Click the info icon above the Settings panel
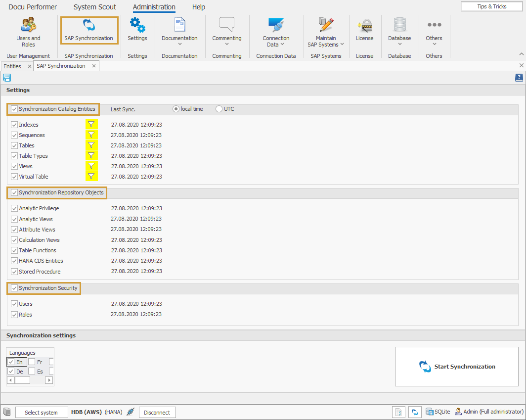The width and height of the screenshot is (526, 420). tap(519, 78)
